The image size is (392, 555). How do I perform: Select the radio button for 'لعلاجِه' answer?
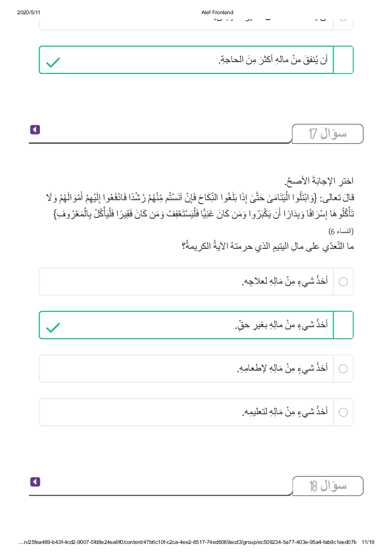pos(343,282)
